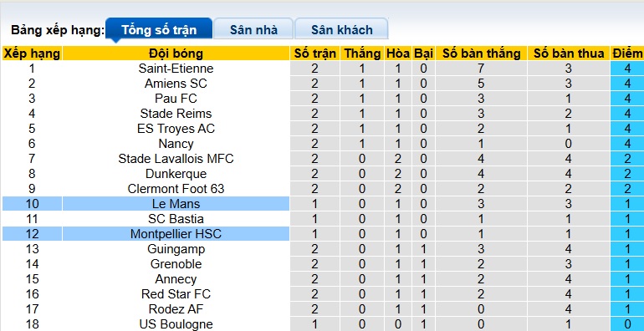Click the Guingamp team name
This screenshot has height=331, width=644.
pos(176,249)
